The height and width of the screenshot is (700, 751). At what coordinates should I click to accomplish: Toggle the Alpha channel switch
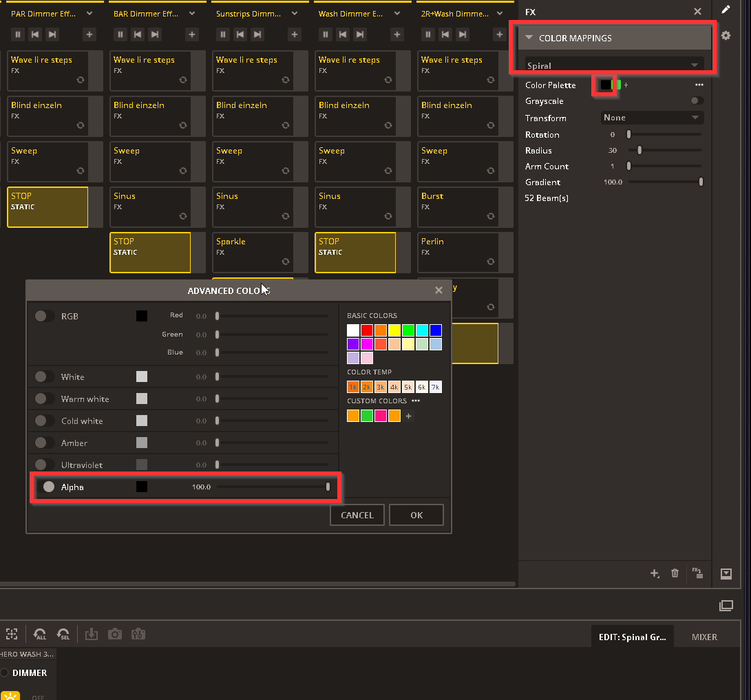tap(45, 487)
